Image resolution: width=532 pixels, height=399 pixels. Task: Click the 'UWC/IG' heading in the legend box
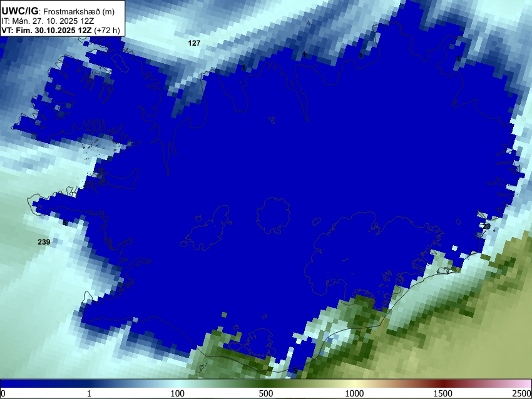pos(19,11)
